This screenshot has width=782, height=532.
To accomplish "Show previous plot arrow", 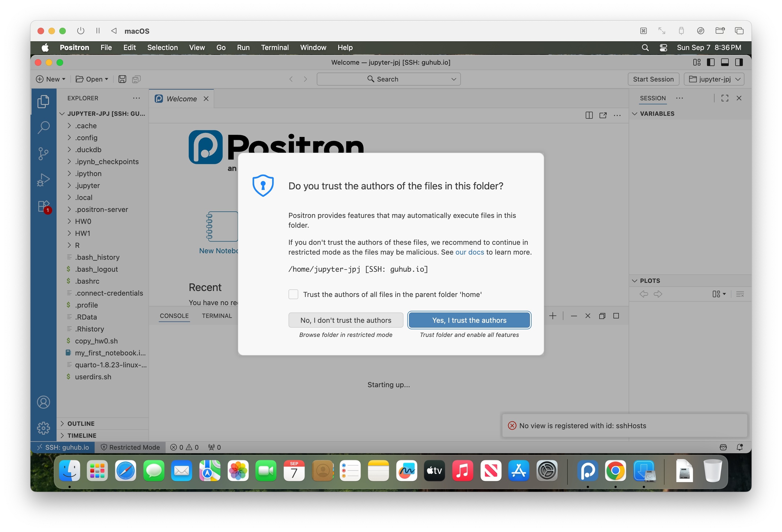I will pos(644,294).
